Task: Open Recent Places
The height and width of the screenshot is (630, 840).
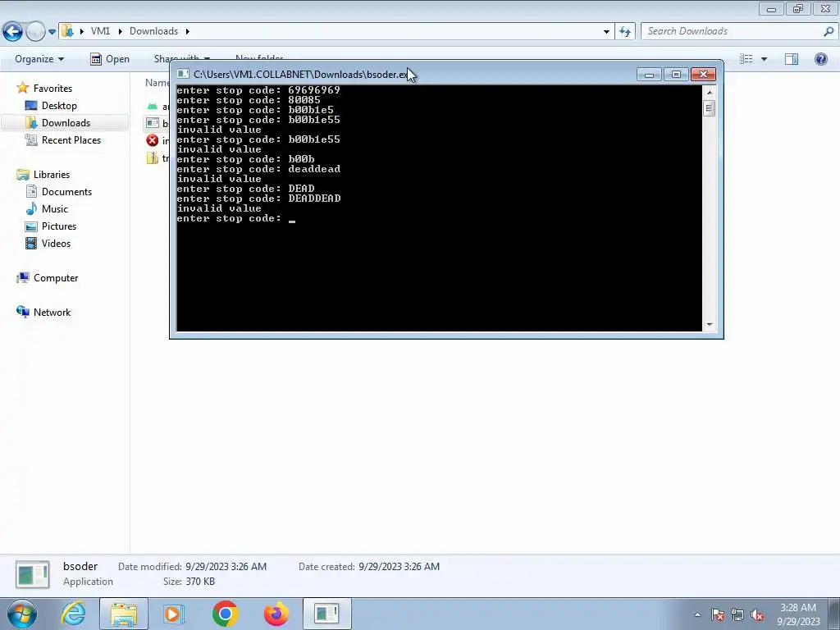Action: coord(71,139)
